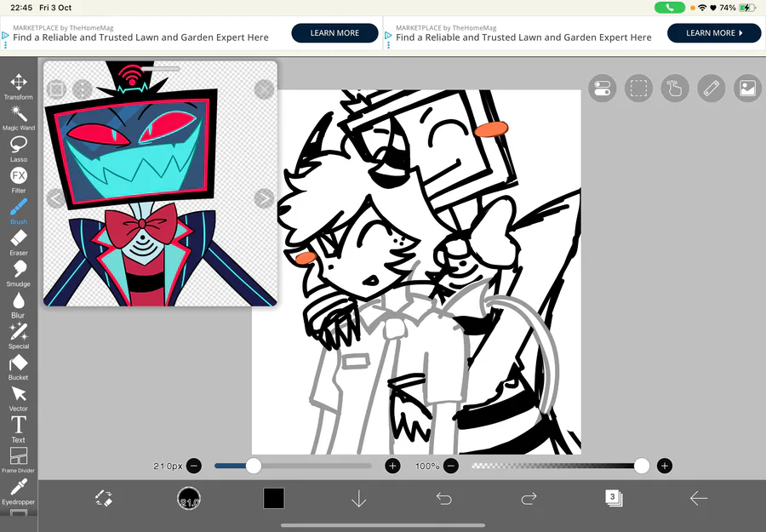Open the ruler tool

[x=712, y=89]
